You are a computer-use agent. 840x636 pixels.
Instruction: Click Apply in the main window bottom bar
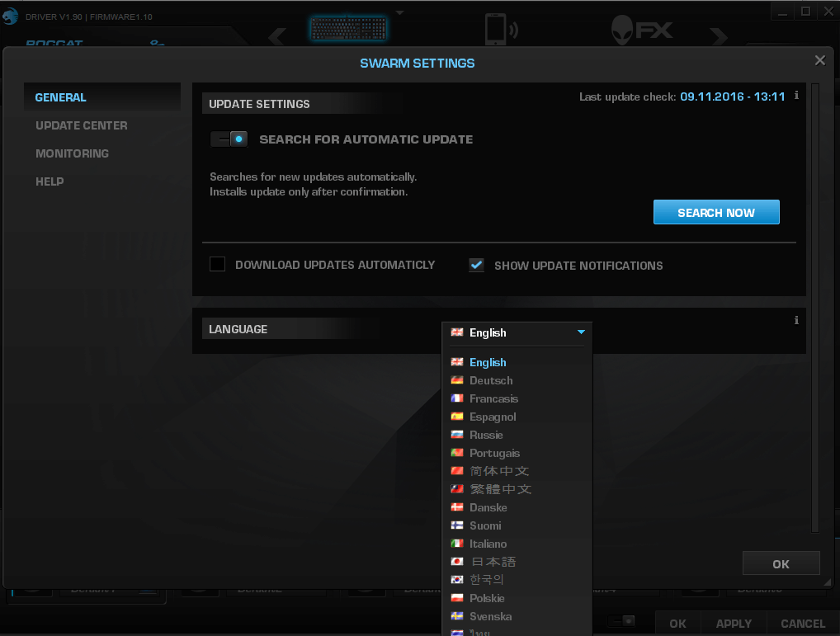click(734, 623)
